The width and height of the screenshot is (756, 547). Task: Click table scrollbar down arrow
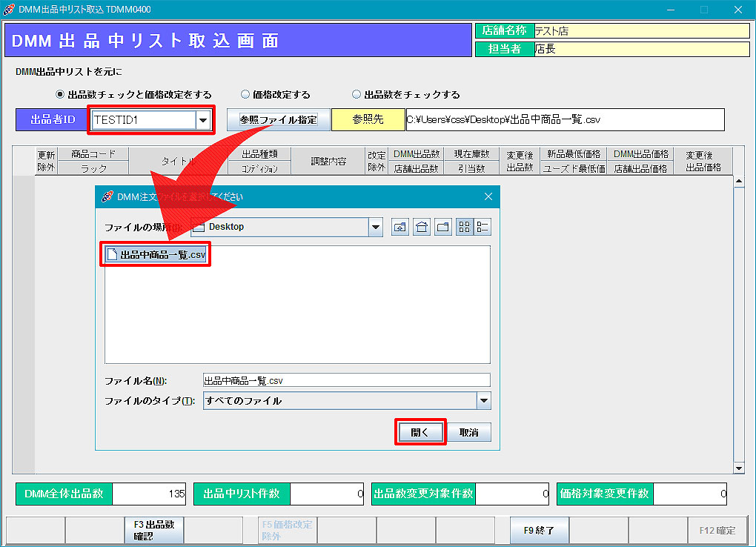coord(739,468)
